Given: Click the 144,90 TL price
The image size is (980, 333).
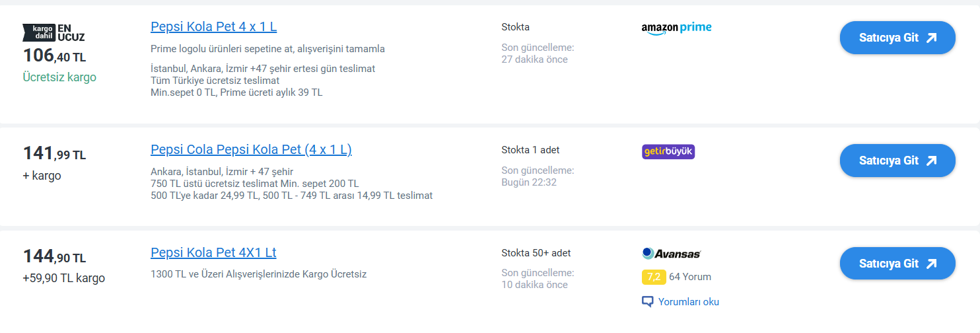Looking at the screenshot, I should [x=54, y=257].
